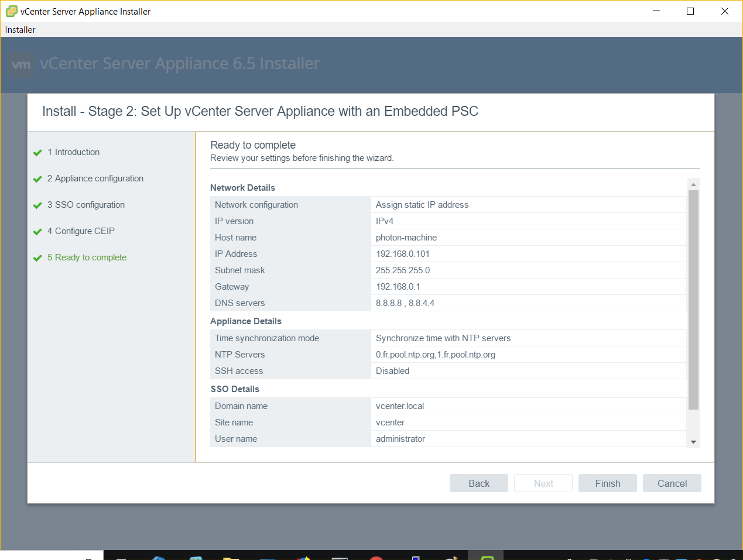Click the vCenter installer icon in the title bar
Screen dimensions: 743x560
(x=11, y=11)
